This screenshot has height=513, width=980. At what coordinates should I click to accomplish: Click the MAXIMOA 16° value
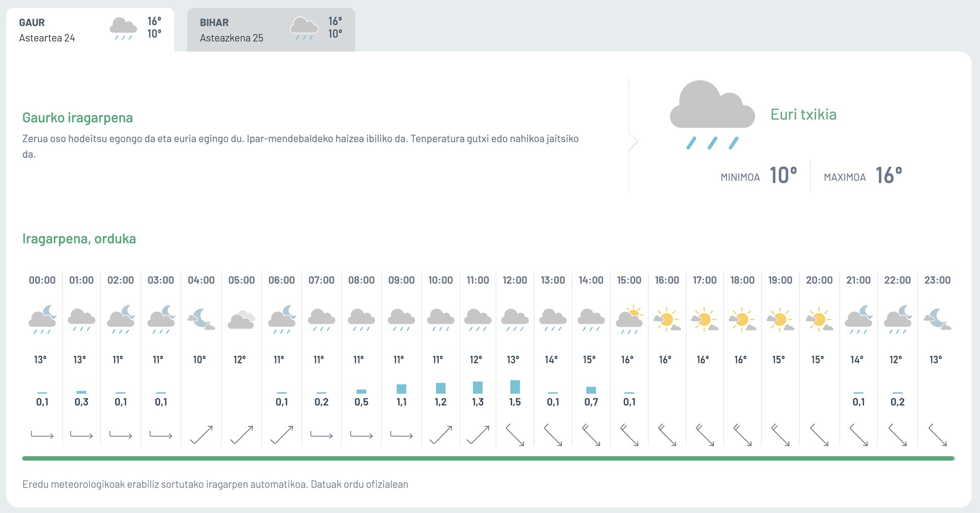tap(889, 175)
